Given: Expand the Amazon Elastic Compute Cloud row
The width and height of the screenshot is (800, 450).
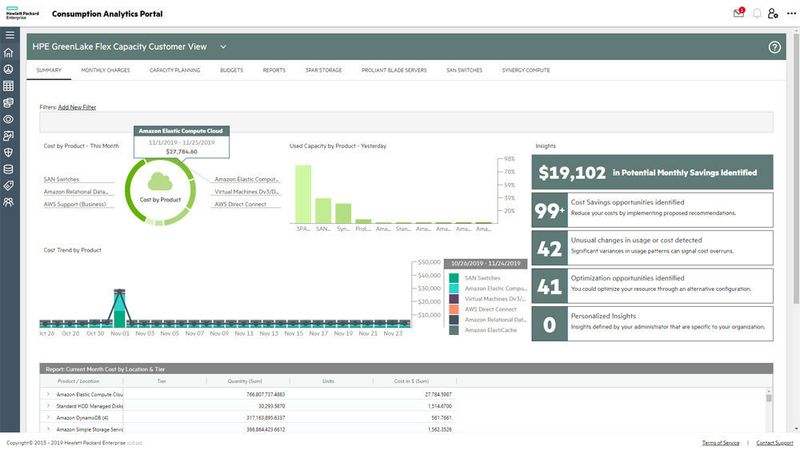Looking at the screenshot, I should click(x=48, y=394).
